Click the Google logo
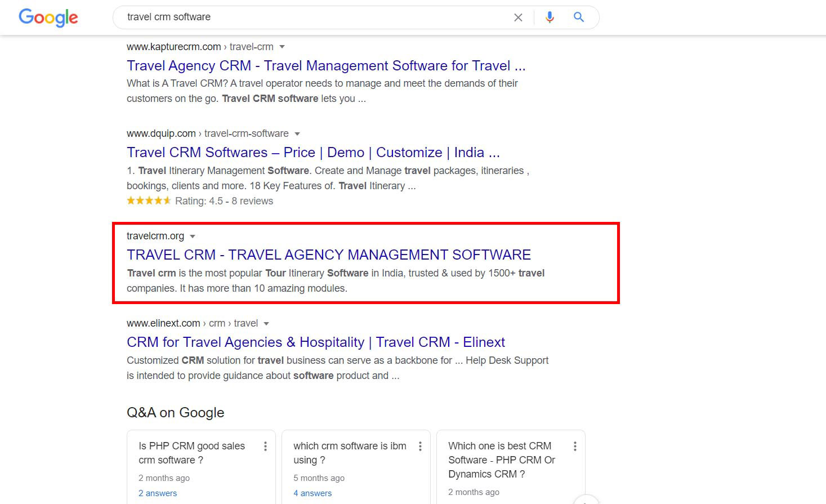This screenshot has height=504, width=826. [48, 17]
